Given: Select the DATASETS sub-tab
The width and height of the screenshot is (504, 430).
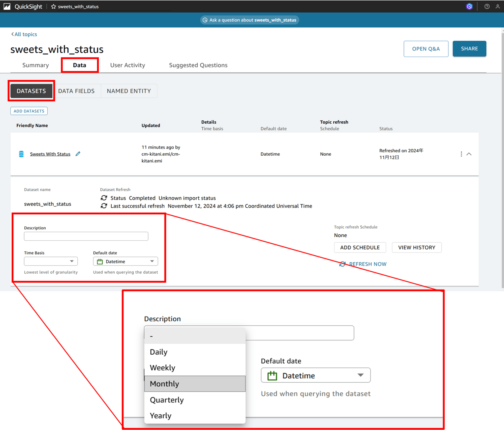Looking at the screenshot, I should [x=31, y=91].
